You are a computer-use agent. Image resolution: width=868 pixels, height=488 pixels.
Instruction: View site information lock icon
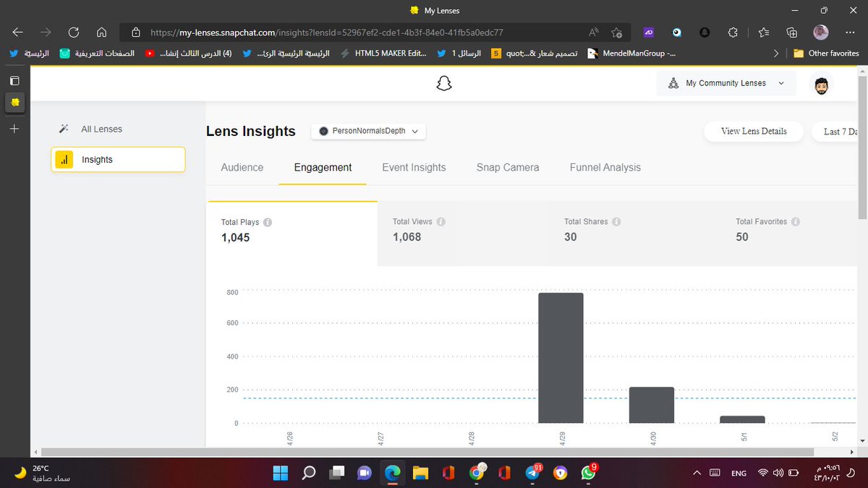(135, 33)
